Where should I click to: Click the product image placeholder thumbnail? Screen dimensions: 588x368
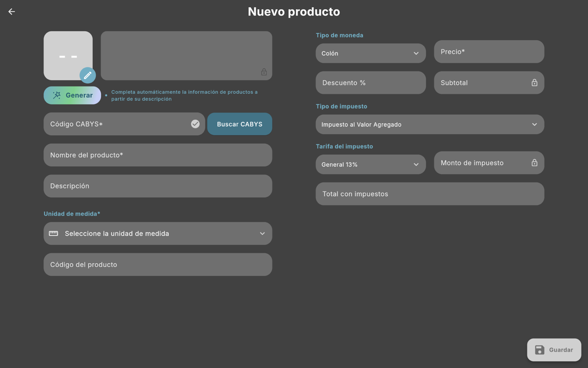click(68, 56)
